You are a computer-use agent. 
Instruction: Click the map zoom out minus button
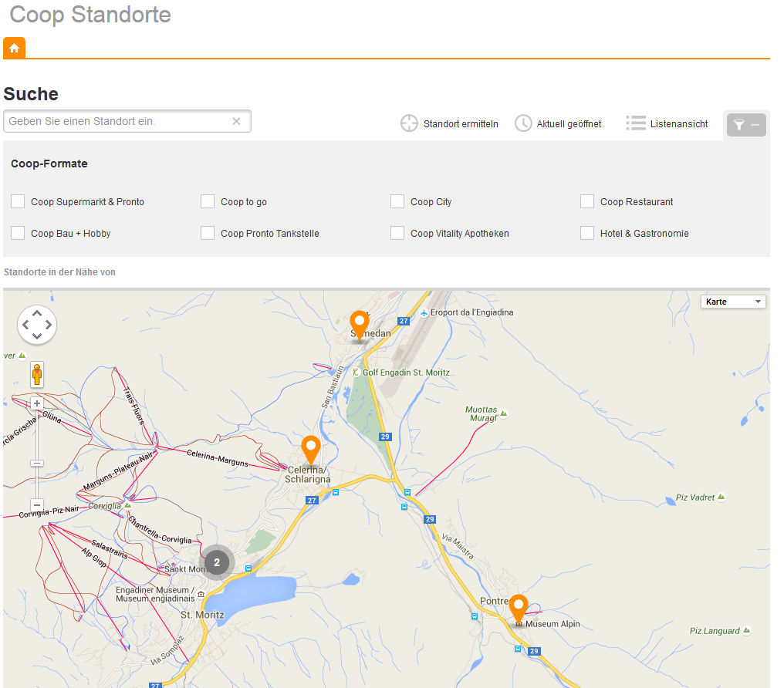(37, 504)
